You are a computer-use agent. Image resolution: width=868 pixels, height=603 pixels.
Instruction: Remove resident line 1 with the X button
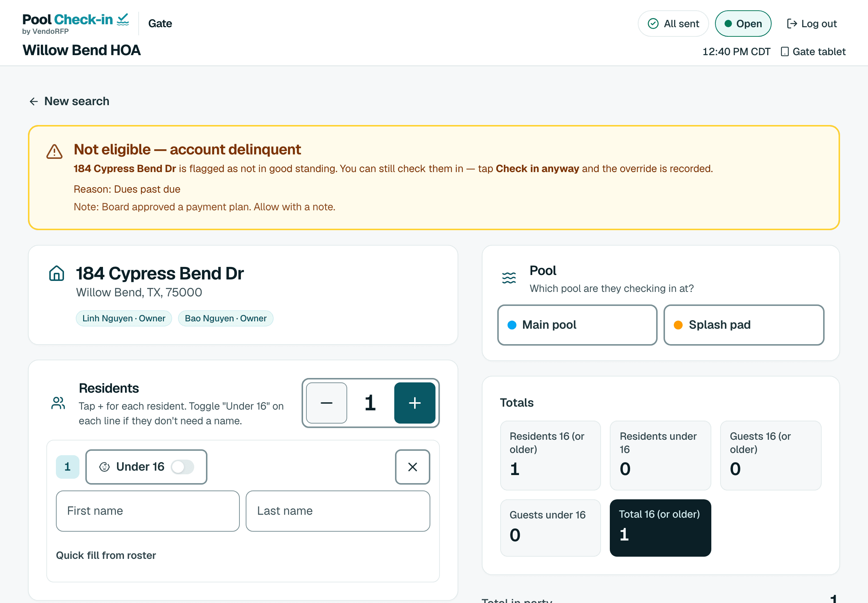[413, 467]
